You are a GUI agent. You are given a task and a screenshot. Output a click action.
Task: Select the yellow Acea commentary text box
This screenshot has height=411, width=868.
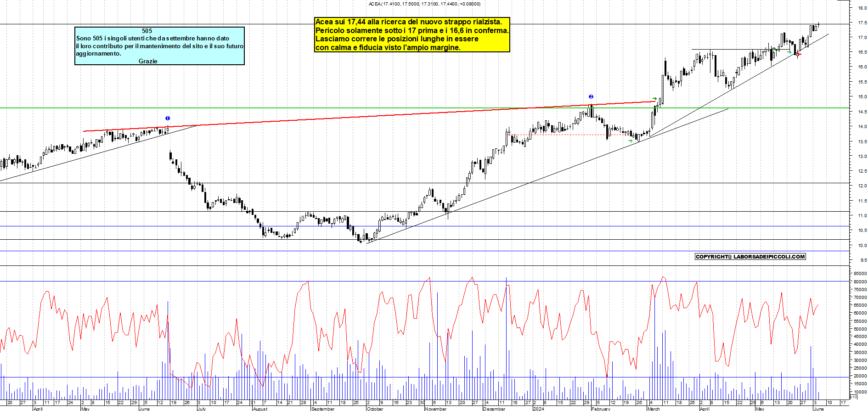(x=412, y=34)
